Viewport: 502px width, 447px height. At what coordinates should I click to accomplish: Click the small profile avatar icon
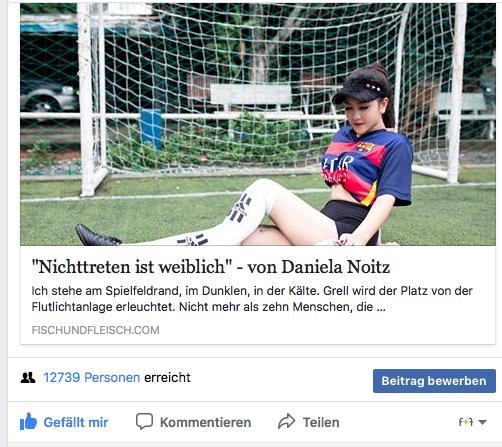(466, 422)
